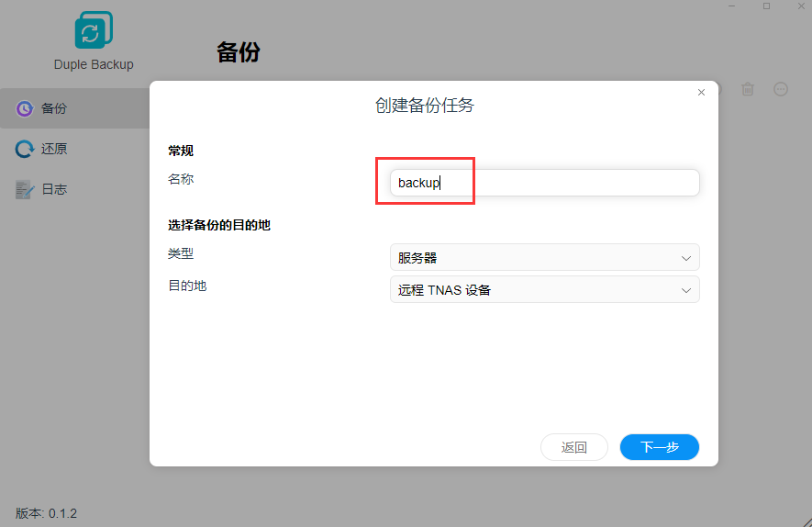Open the three-dot more options icon
This screenshot has width=812, height=527.
[x=781, y=89]
